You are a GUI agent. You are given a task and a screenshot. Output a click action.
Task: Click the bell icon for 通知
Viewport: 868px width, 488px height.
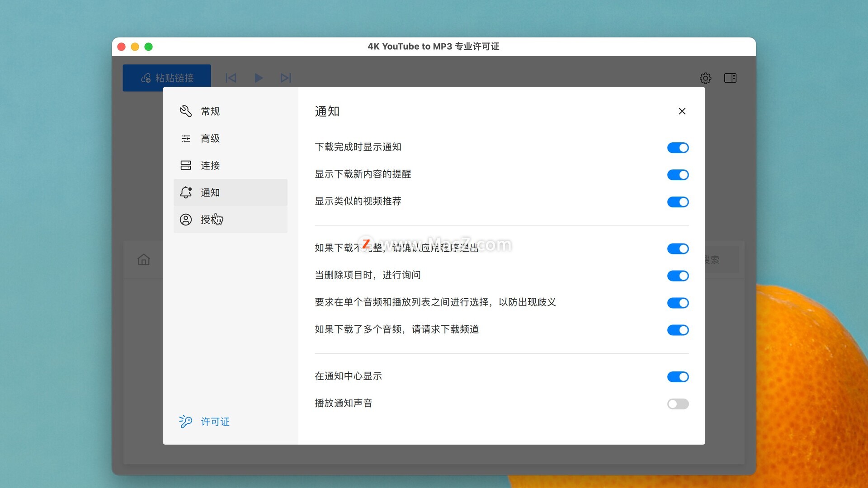(186, 192)
